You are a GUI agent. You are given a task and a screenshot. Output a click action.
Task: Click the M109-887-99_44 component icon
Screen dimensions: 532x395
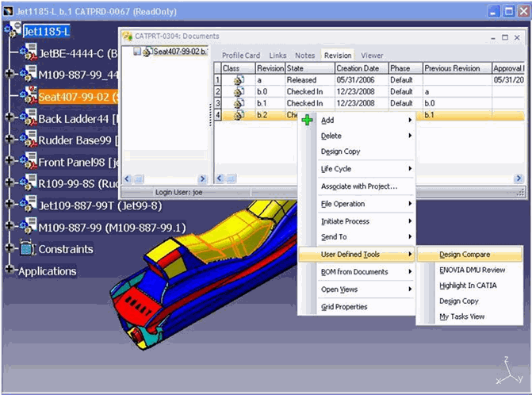(x=29, y=73)
